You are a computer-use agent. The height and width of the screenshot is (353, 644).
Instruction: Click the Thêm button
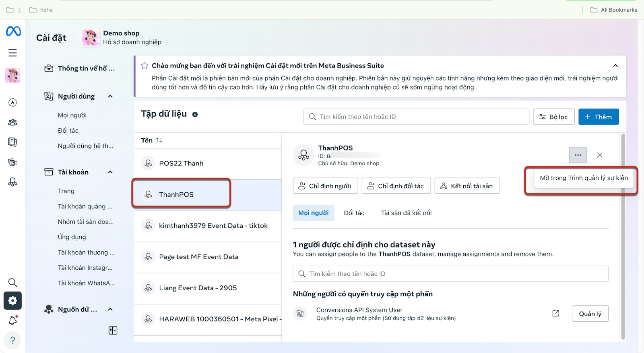coord(599,117)
